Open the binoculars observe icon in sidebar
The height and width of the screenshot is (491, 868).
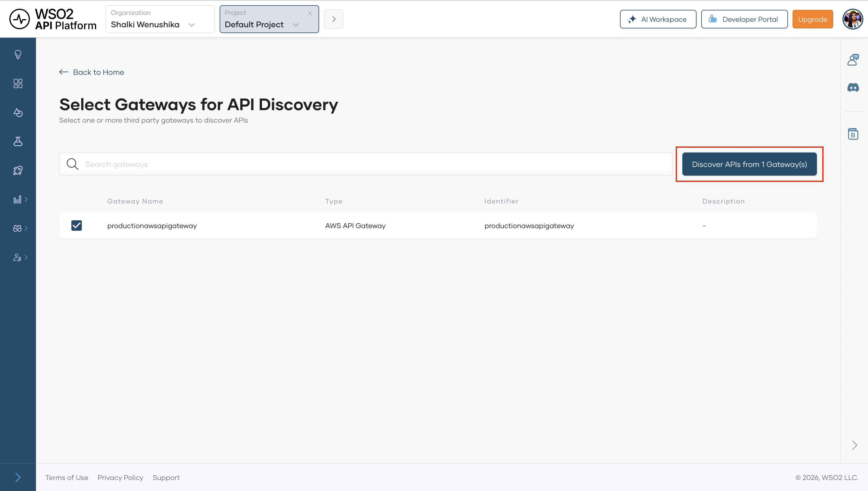(17, 228)
